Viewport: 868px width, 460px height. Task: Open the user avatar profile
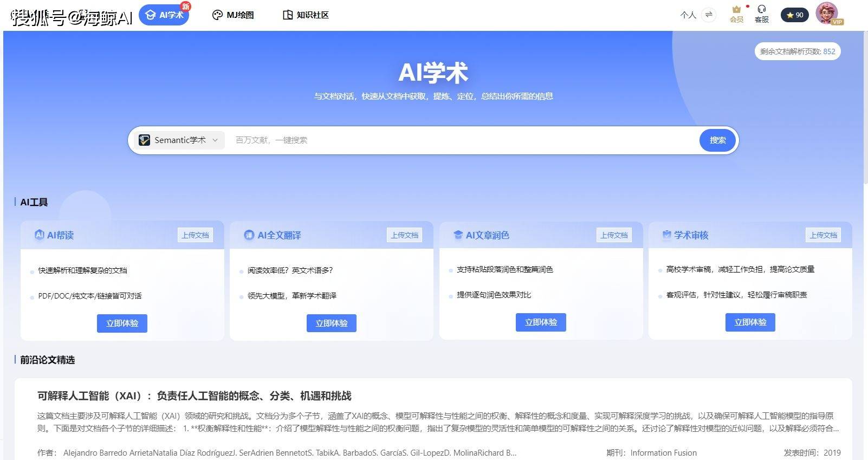[x=827, y=13]
